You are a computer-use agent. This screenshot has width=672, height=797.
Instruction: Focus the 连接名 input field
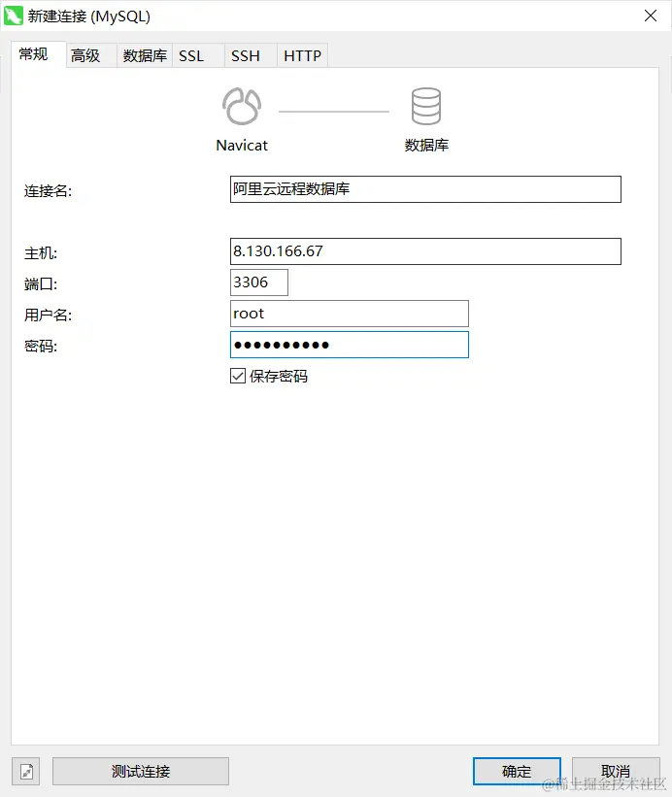[x=425, y=189]
